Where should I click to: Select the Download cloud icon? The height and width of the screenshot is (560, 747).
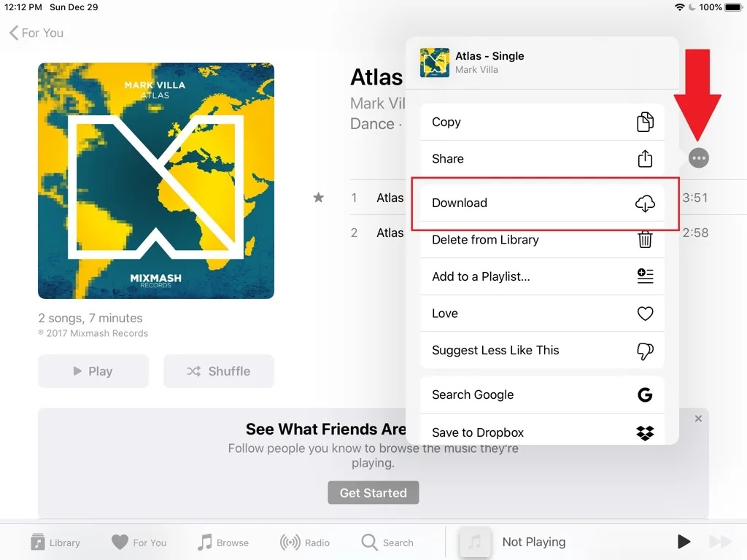pos(645,203)
